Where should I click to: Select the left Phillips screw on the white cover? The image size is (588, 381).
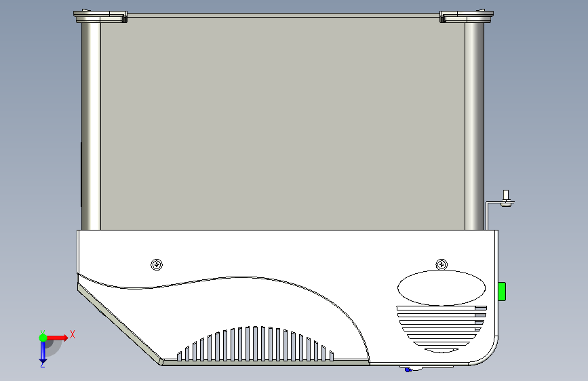coord(157,265)
